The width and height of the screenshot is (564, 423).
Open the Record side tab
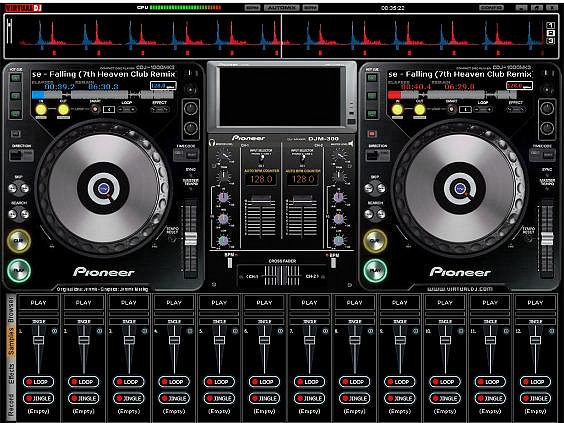pyautogui.click(x=11, y=404)
